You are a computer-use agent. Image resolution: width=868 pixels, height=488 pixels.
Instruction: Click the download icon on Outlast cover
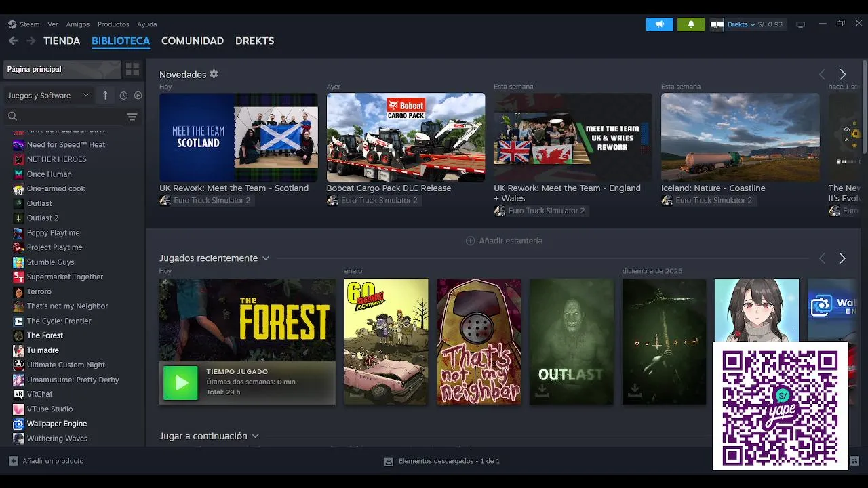pyautogui.click(x=541, y=390)
